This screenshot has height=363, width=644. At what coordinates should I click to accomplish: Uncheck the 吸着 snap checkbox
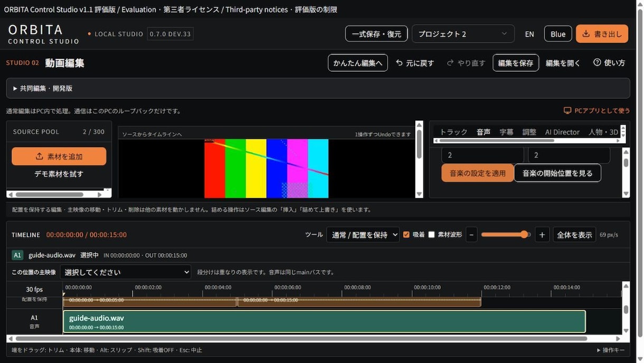[406, 235]
